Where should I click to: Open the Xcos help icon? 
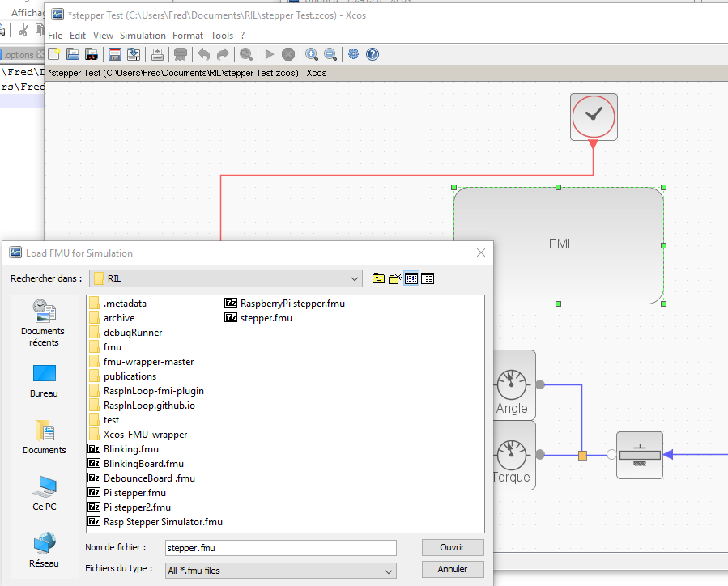coord(373,54)
